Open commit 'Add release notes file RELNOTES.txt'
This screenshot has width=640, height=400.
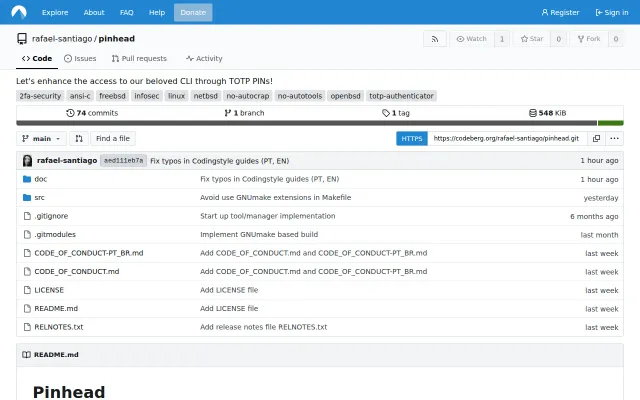coord(264,327)
